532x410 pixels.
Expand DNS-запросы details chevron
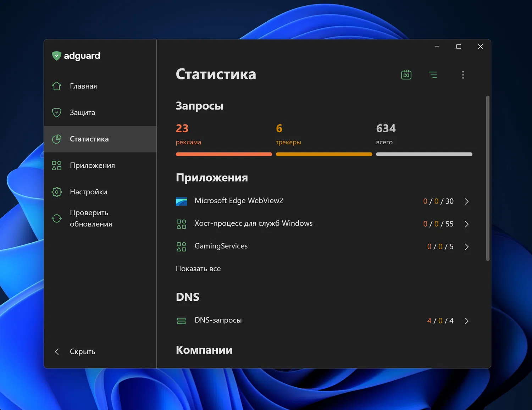coord(467,321)
